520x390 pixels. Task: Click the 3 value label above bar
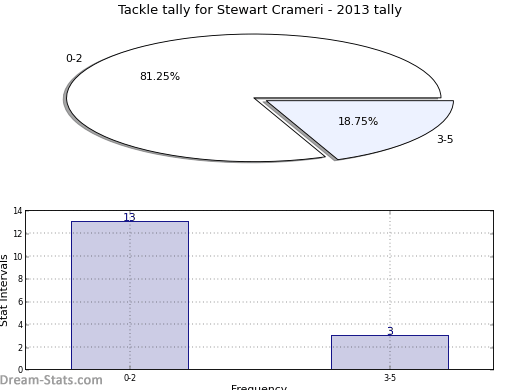pos(390,331)
